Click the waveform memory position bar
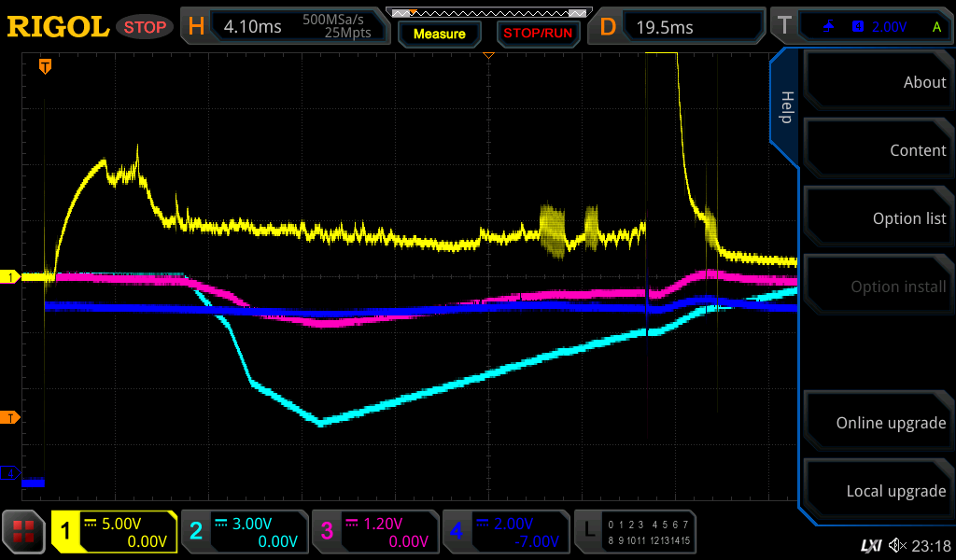Viewport: 956px width, 560px height. 487,13
